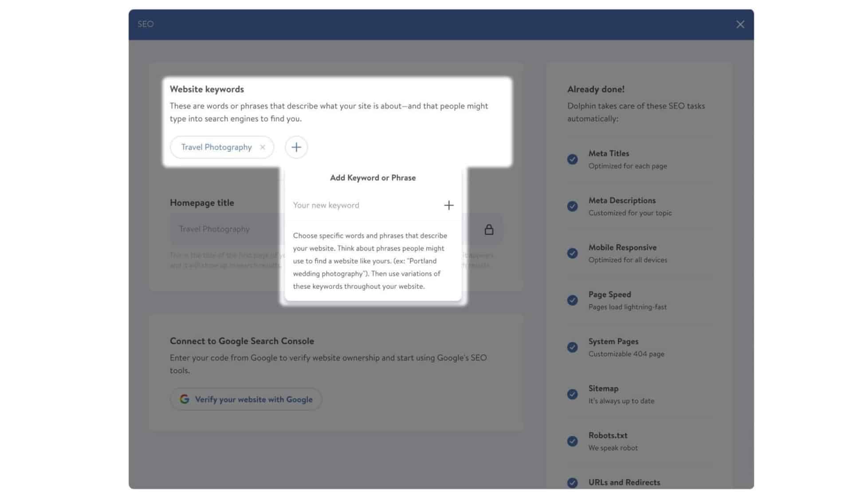Click the 'Sitemap' label

[x=603, y=389]
